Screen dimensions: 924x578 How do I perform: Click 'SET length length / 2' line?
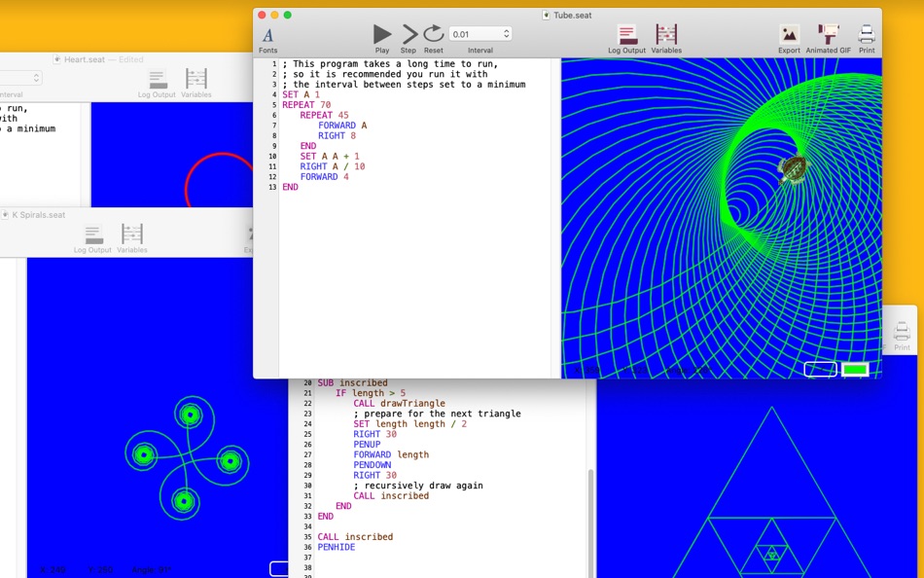pos(410,424)
